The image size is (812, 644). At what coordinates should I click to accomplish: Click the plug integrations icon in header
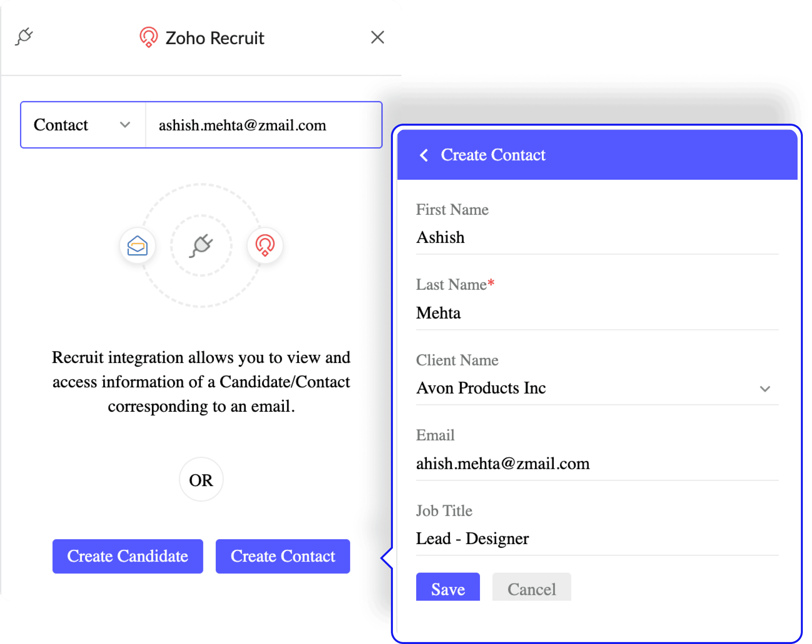24,37
